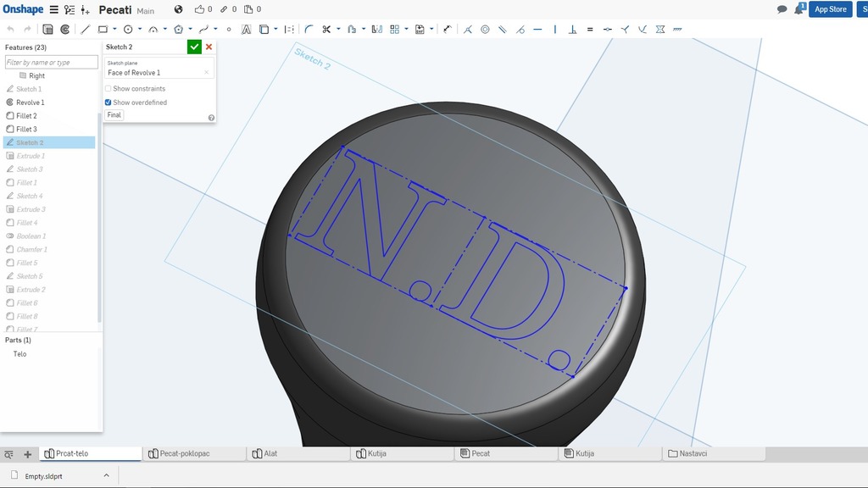
Task: Enable Show constraints checkbox
Action: click(108, 89)
